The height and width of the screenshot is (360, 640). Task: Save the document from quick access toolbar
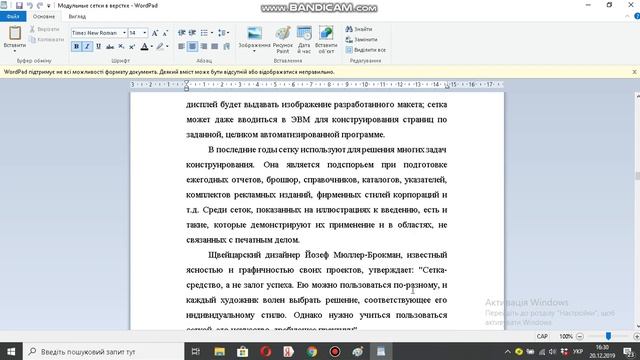pos(19,6)
